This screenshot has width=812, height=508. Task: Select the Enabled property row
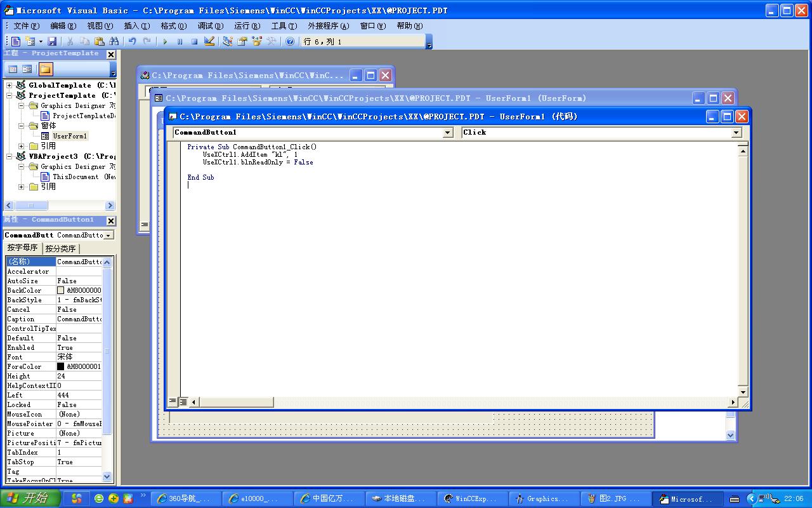[x=54, y=347]
